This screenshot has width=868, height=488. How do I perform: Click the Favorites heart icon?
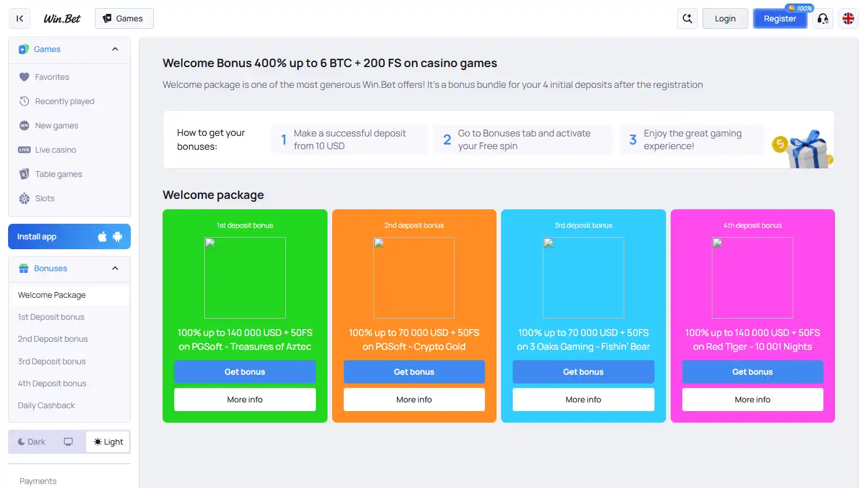pos(24,77)
